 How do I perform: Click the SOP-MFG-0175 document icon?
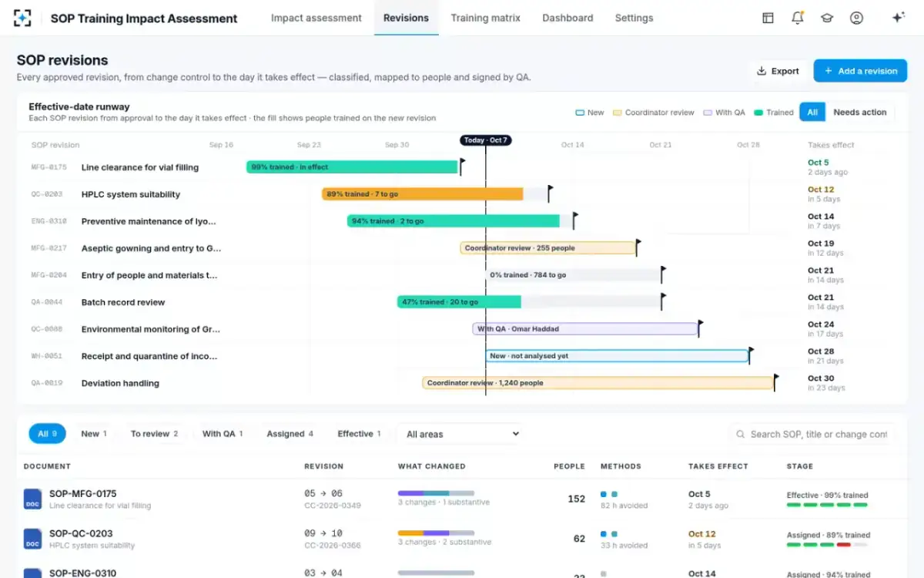click(x=32, y=499)
